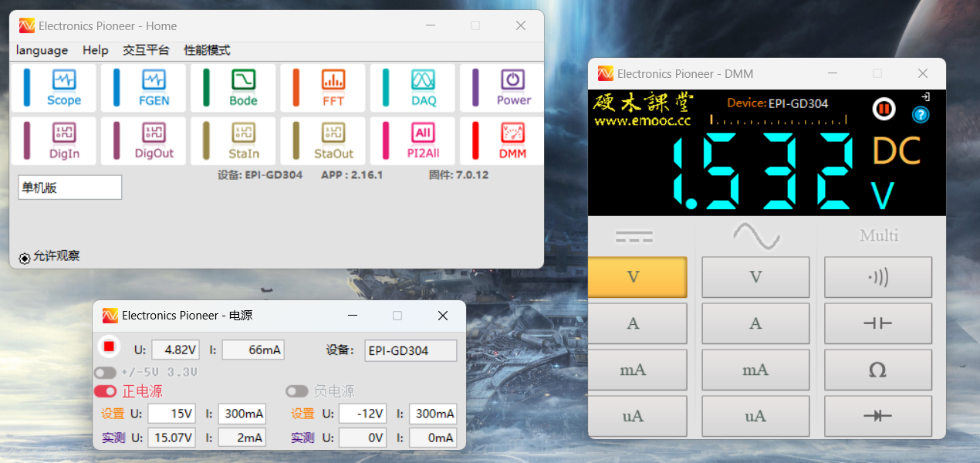Screen dimensions: 980x463
Task: Open the DigIn digital input tool
Action: (54, 140)
